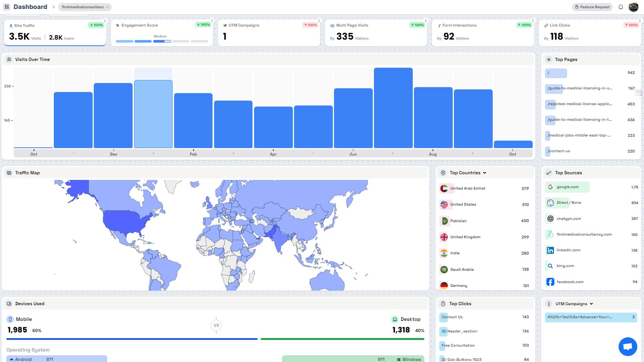This screenshot has height=362, width=644.
Task: Click the United States flag icon
Action: [444, 205]
